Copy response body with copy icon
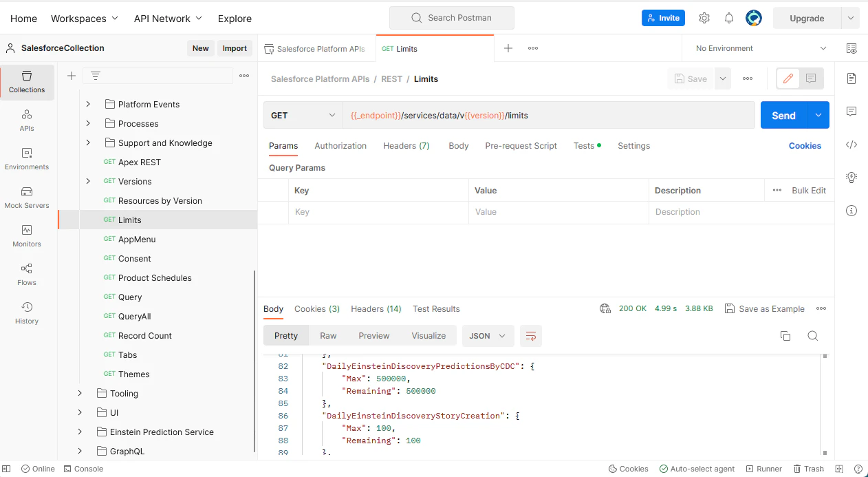Viewport: 868px width, 477px height. [x=785, y=336]
